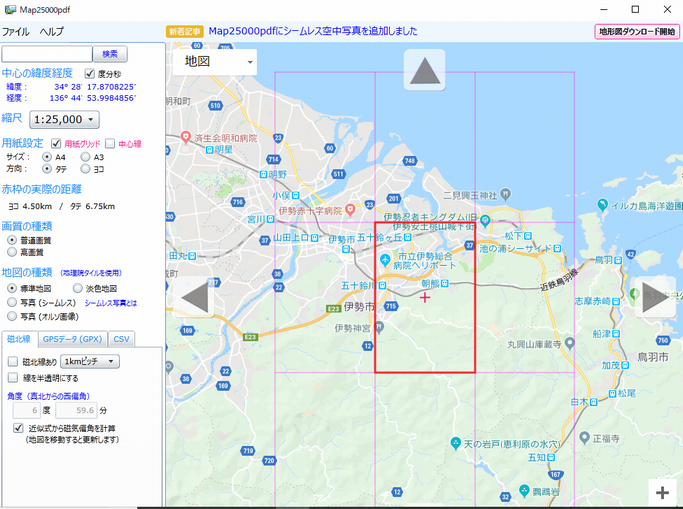
Task: Click the 船津 station icon
Action: (x=616, y=334)
